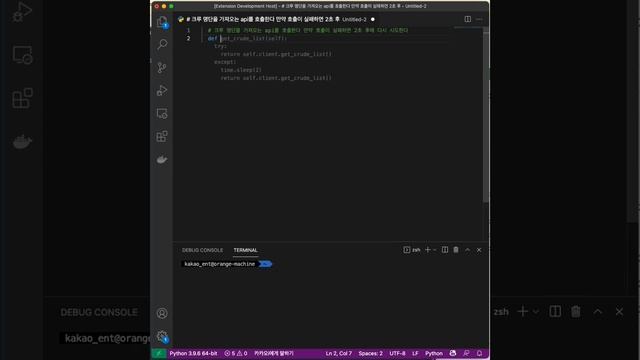Change indentation via Spaces: 2
This screenshot has width=640, height=360.
371,353
